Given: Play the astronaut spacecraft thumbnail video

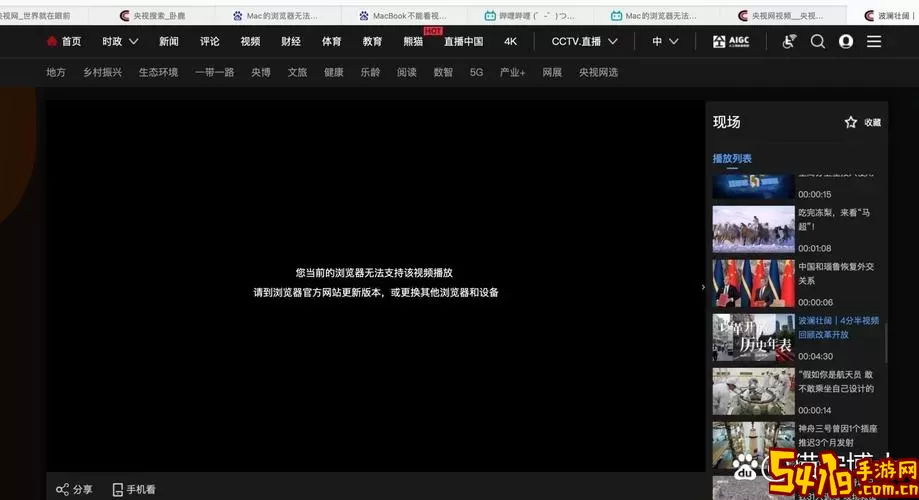Looking at the screenshot, I should [753, 392].
